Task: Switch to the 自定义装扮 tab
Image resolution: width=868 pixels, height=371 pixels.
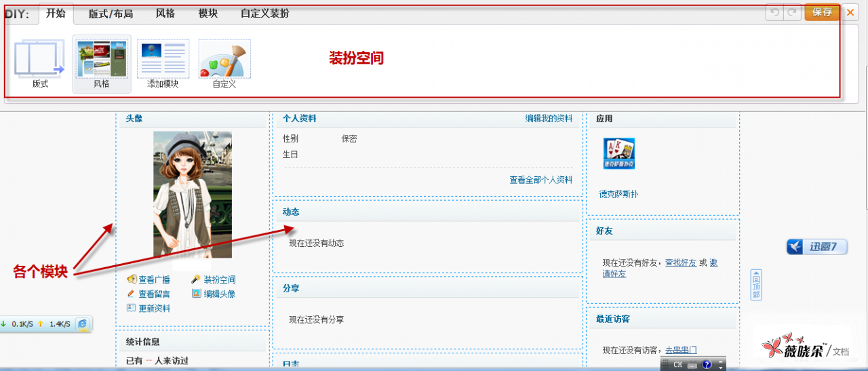Action: pos(265,13)
